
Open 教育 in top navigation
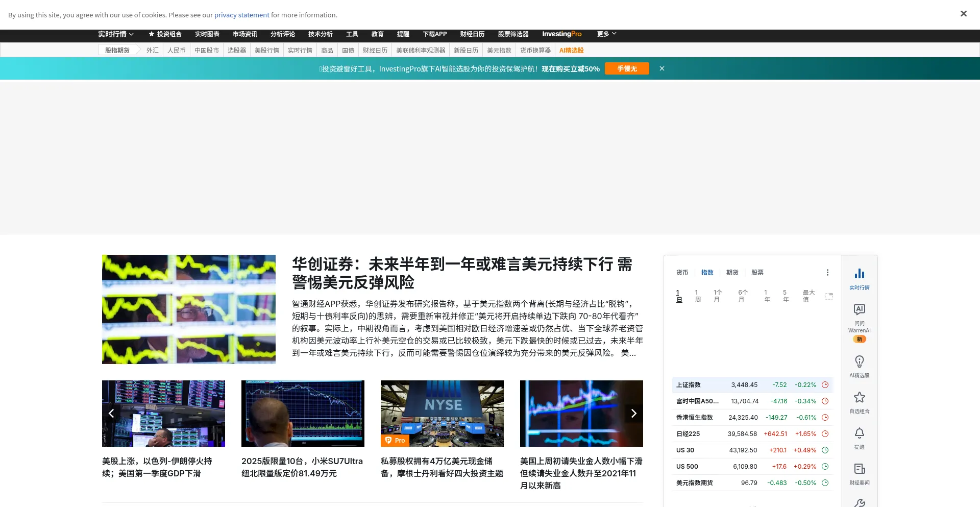point(378,34)
